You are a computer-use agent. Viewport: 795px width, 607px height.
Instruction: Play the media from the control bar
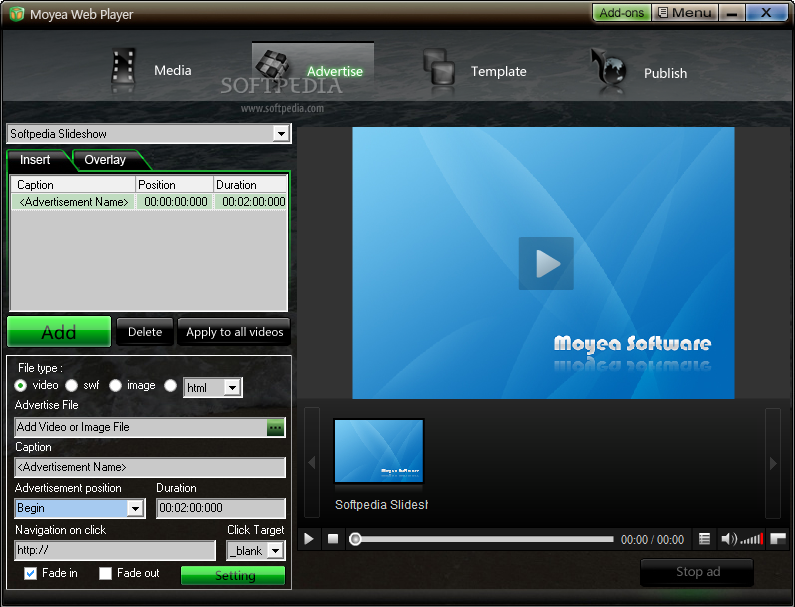tap(309, 539)
